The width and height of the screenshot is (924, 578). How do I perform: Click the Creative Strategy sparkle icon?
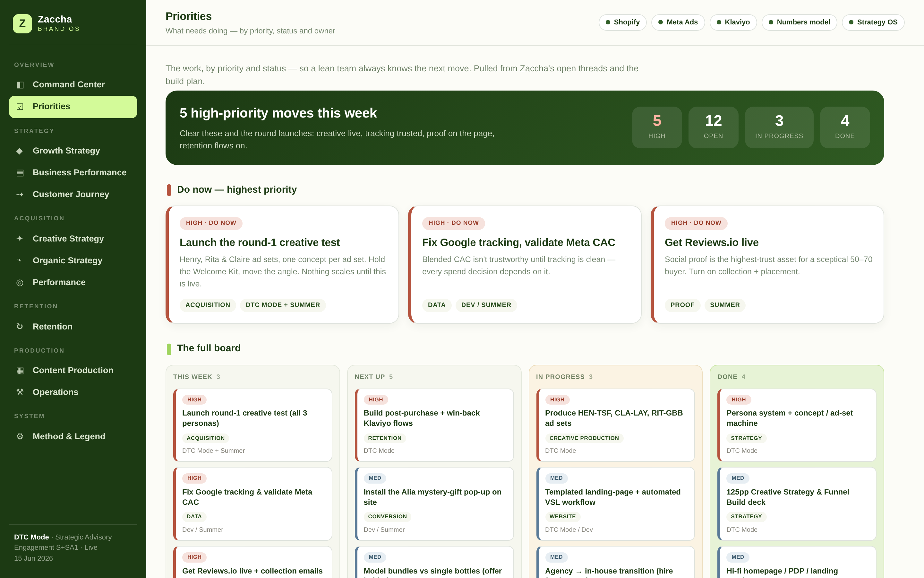point(20,239)
